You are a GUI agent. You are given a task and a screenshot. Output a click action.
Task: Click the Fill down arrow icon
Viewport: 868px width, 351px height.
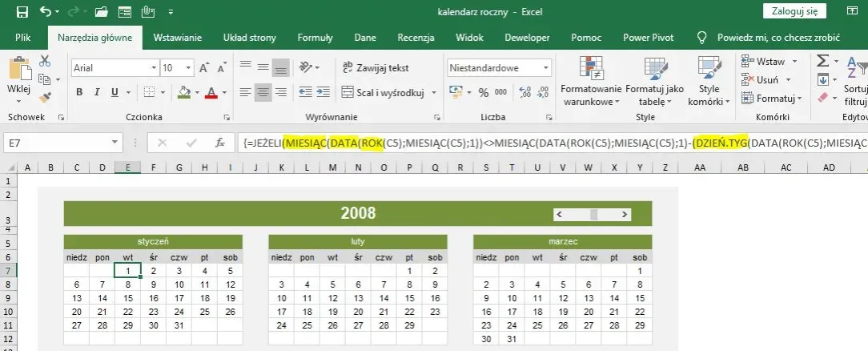tap(823, 79)
